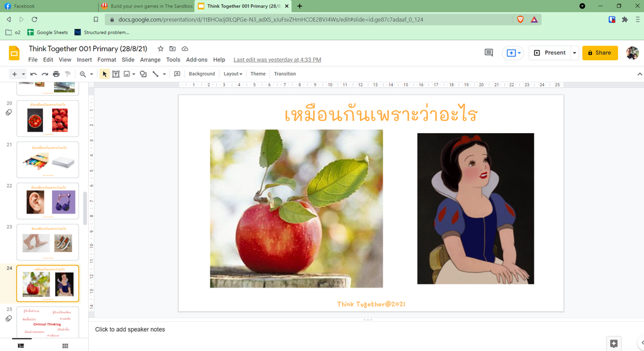Select slide 21 colored pencils thumbnail
Screen dimensions: 644x351
coord(48,160)
